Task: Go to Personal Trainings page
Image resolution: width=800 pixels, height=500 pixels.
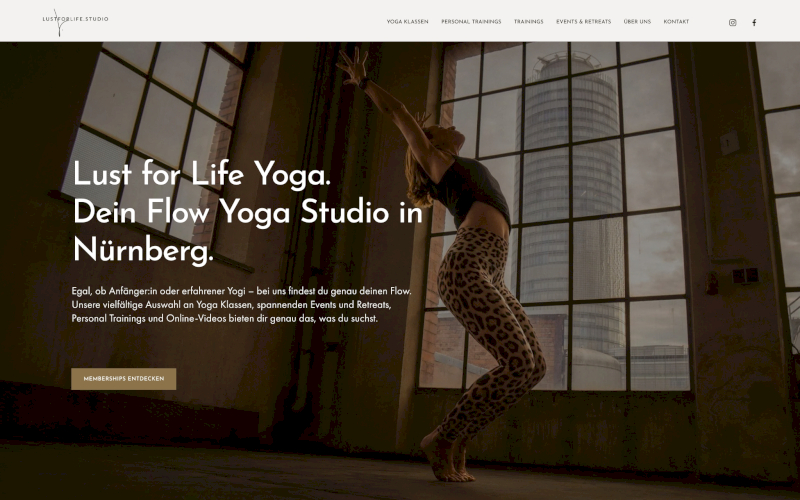Action: coord(471,22)
